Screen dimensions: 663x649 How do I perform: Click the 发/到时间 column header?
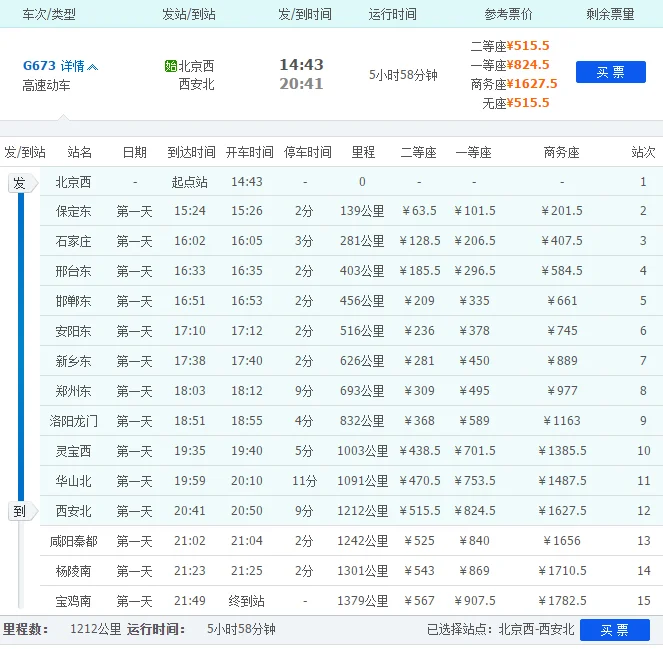click(x=305, y=14)
